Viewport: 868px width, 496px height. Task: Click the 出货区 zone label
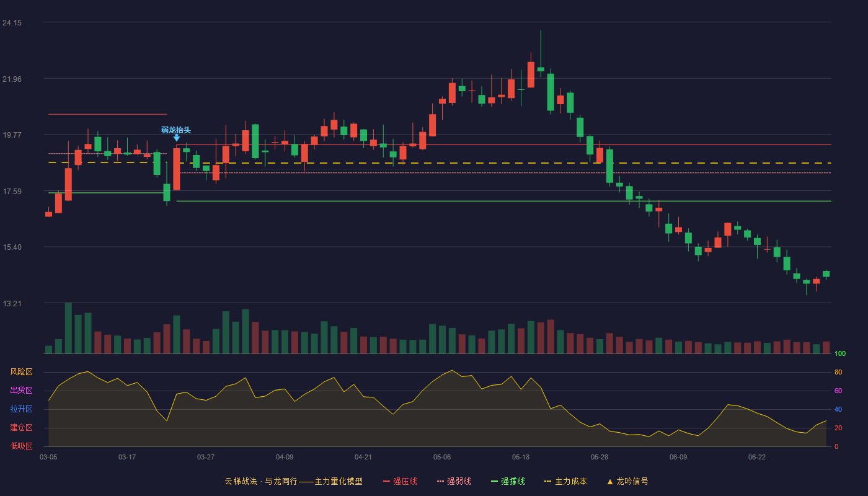point(21,391)
